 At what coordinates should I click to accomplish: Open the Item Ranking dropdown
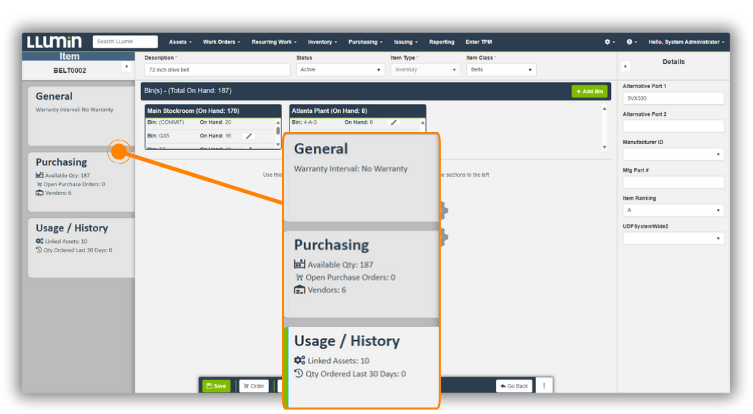(x=671, y=211)
